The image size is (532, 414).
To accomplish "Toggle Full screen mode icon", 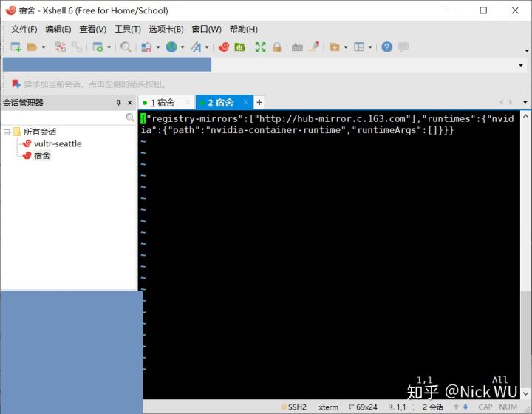I will (x=261, y=47).
